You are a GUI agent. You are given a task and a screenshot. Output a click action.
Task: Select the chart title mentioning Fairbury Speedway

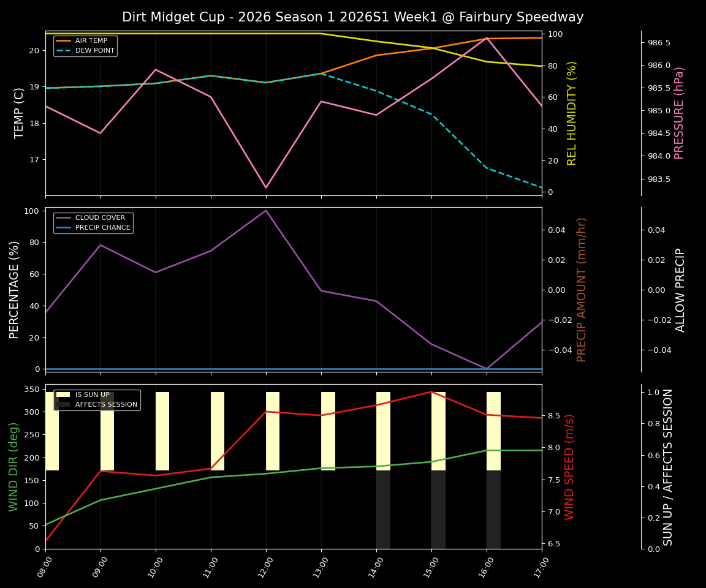353,17
